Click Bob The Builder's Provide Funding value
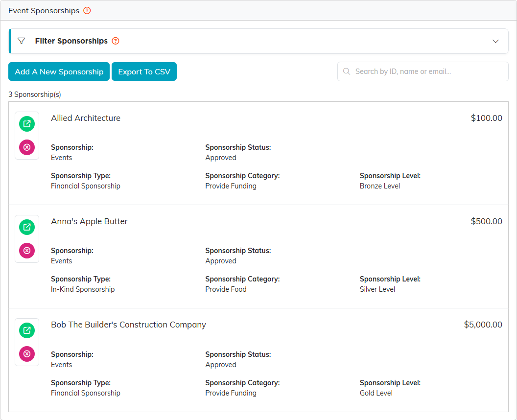517x420 pixels. pyautogui.click(x=231, y=393)
